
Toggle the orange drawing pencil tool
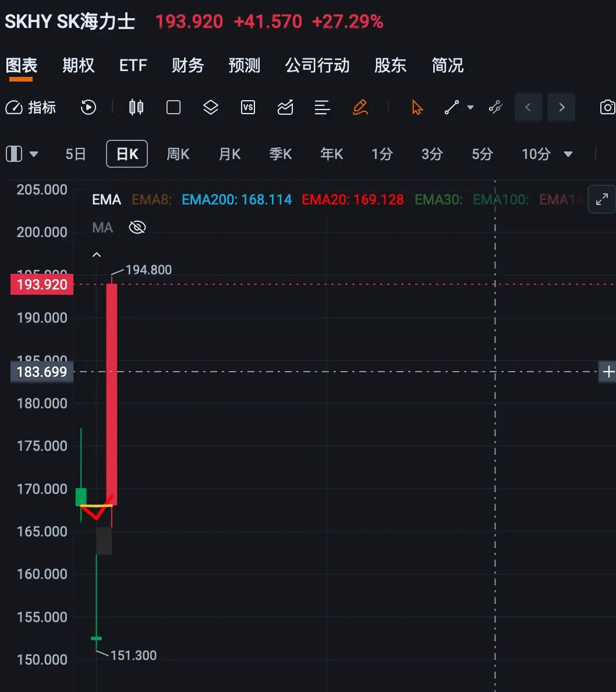360,107
